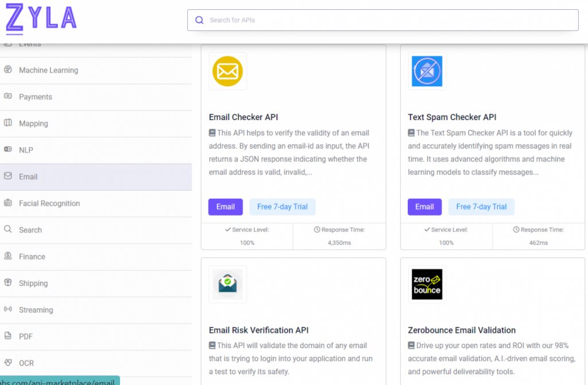Click Email tag on Text Spam Checker card
The image size is (588, 385).
(x=424, y=207)
